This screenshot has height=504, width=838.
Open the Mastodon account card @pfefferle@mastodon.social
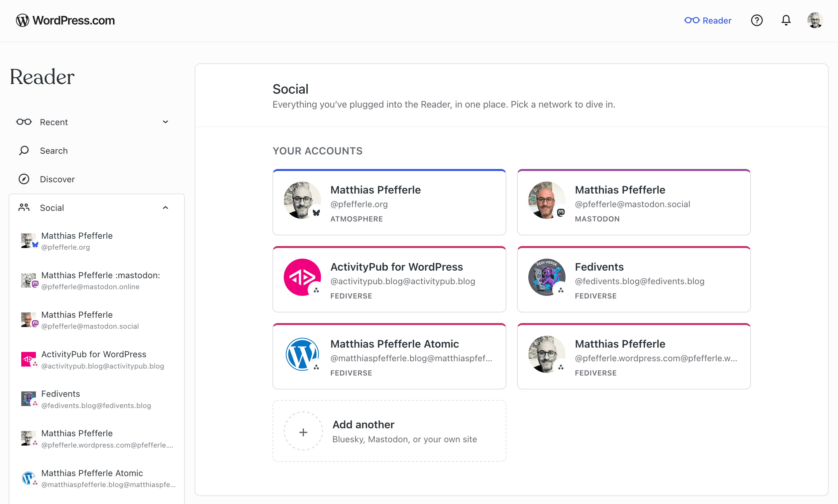[x=633, y=202]
